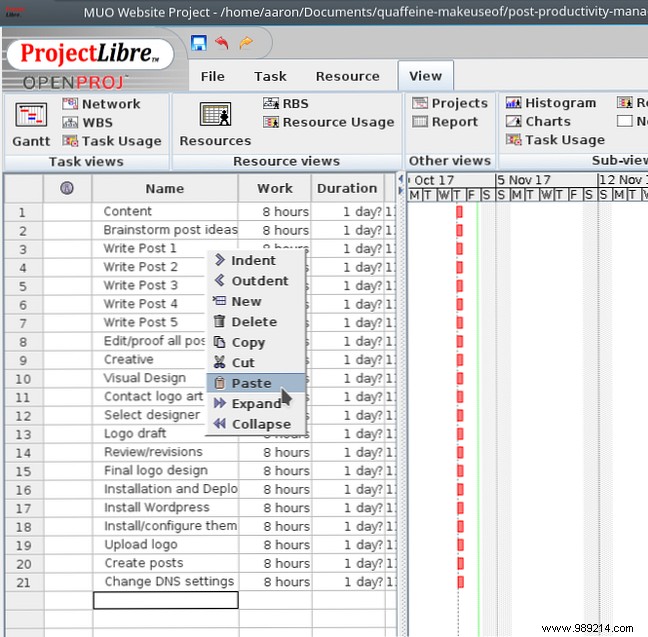Click Duration cell for Write Post 2
Viewport: 648px width, 637px height.
tap(348, 267)
